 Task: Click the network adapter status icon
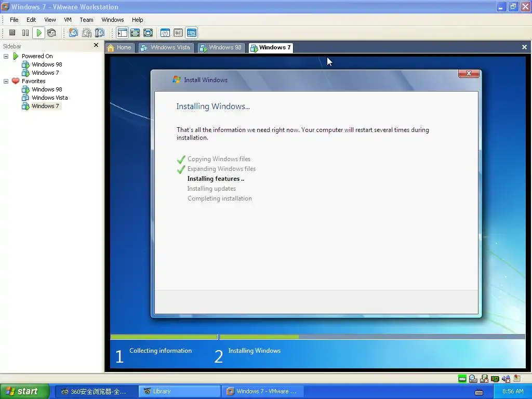[x=495, y=379]
